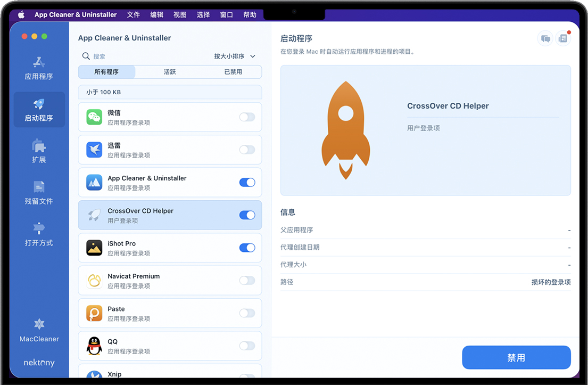Click the App Cleaner & Uninstaller list icon
The height and width of the screenshot is (385, 588).
(94, 182)
